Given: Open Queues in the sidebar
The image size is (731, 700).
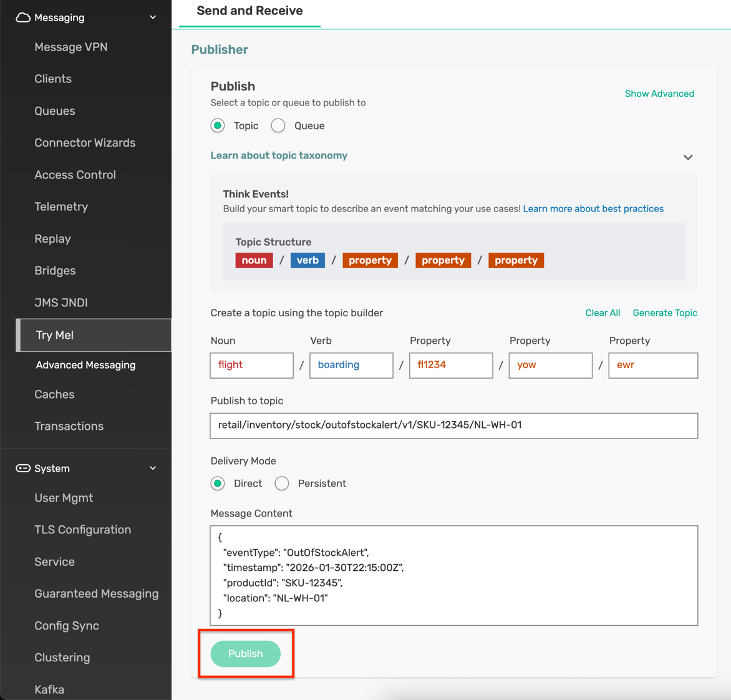Looking at the screenshot, I should [55, 111].
